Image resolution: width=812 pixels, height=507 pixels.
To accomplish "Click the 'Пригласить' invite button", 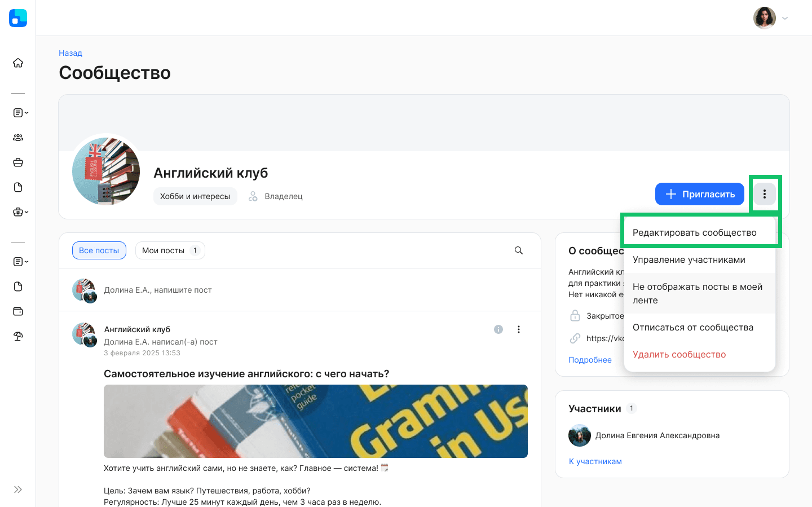I will click(x=699, y=193).
